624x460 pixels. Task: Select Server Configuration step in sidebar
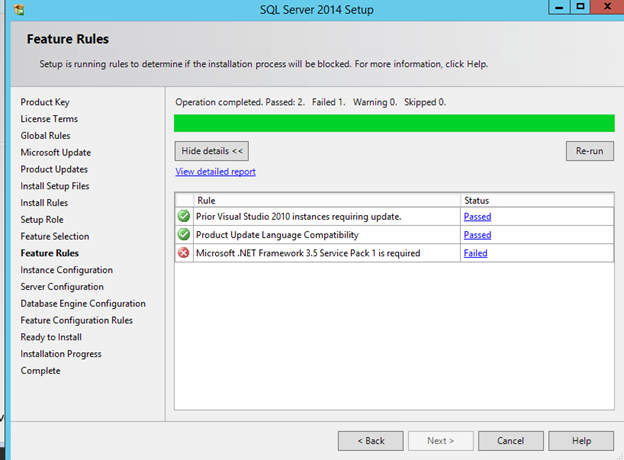tap(62, 287)
